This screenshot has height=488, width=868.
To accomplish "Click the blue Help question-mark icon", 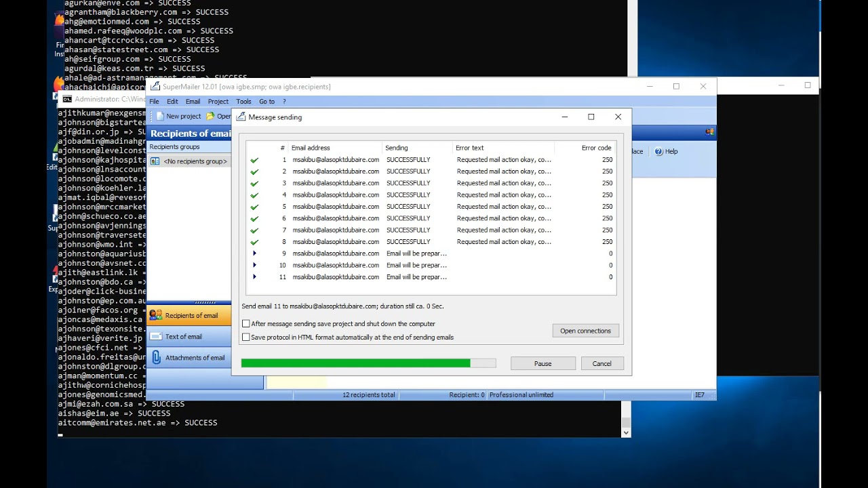I will tap(658, 152).
